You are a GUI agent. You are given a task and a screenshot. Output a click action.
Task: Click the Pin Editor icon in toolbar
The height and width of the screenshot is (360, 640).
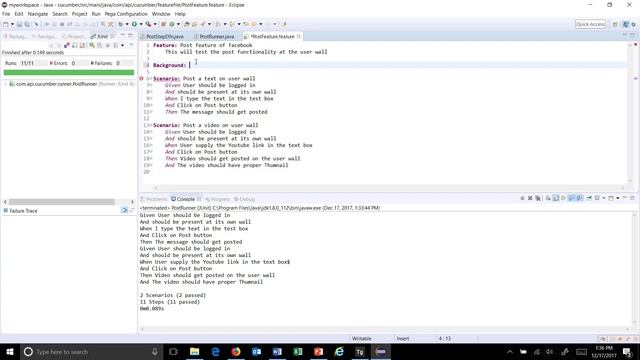pos(284,24)
